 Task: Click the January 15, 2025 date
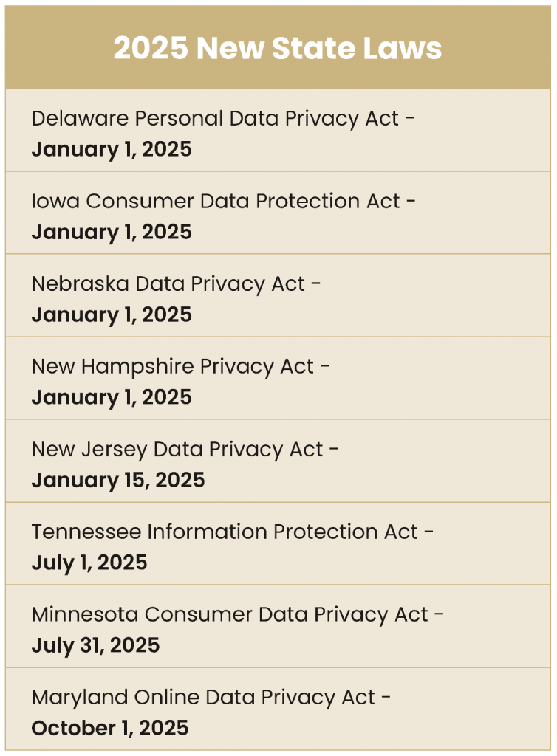click(x=118, y=480)
